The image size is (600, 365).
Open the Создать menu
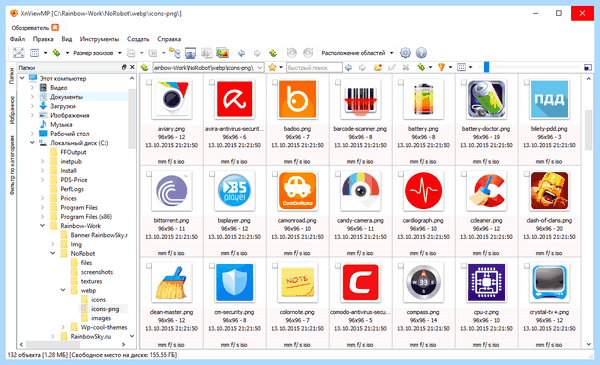point(138,39)
